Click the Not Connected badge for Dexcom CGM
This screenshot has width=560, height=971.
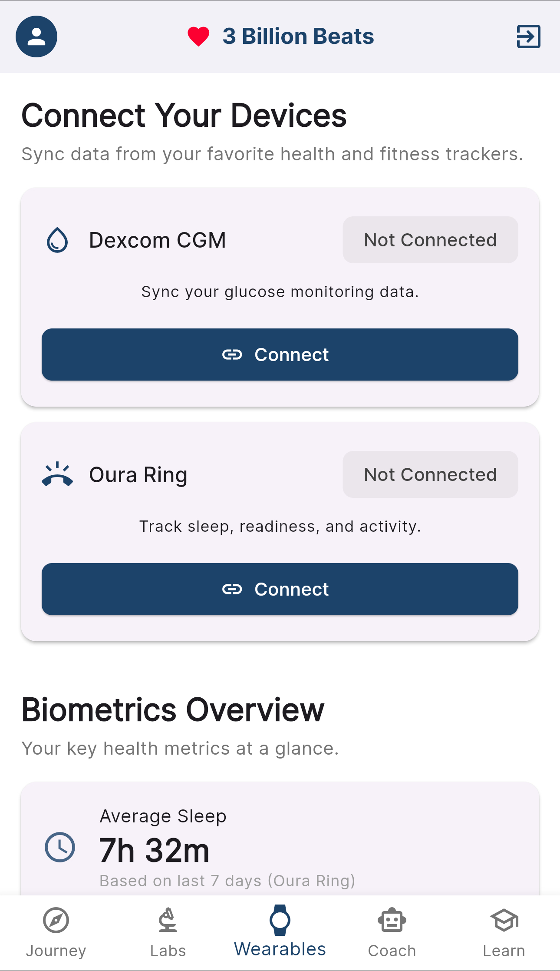click(x=430, y=239)
